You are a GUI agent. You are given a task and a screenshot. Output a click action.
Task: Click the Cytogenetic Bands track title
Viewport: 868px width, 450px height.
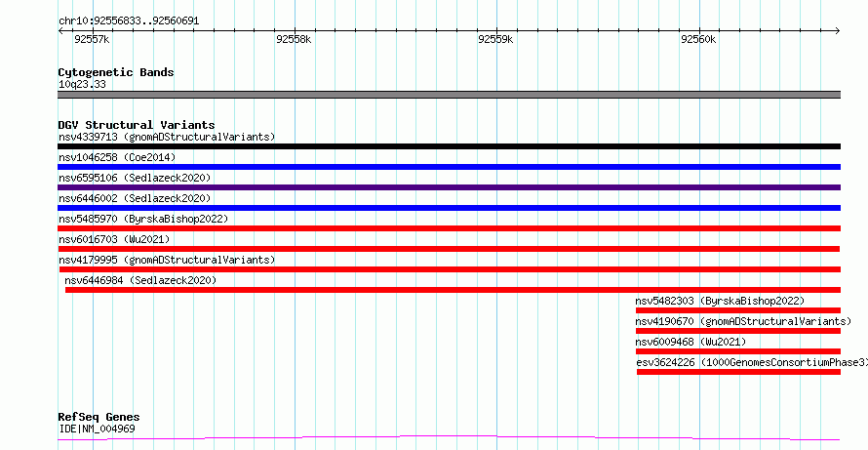coord(116,72)
